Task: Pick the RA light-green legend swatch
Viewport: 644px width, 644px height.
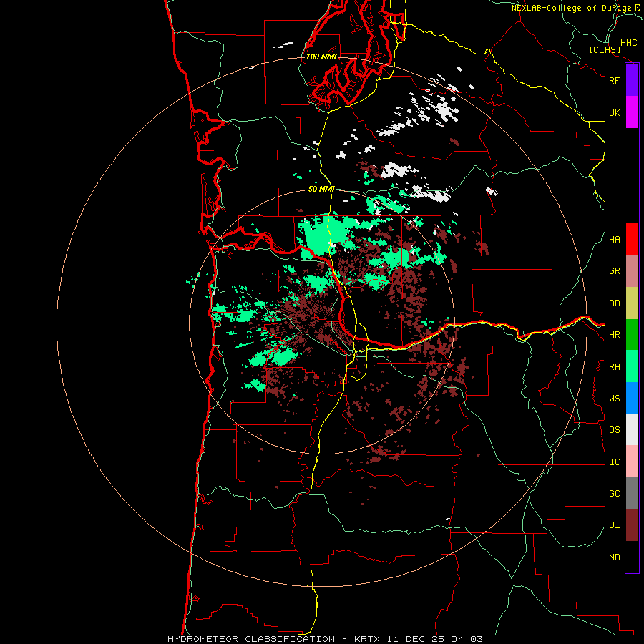Action: coord(632,366)
